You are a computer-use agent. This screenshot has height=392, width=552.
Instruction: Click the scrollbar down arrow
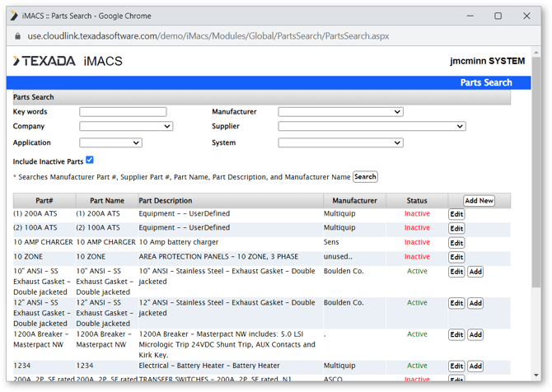[x=536, y=376]
